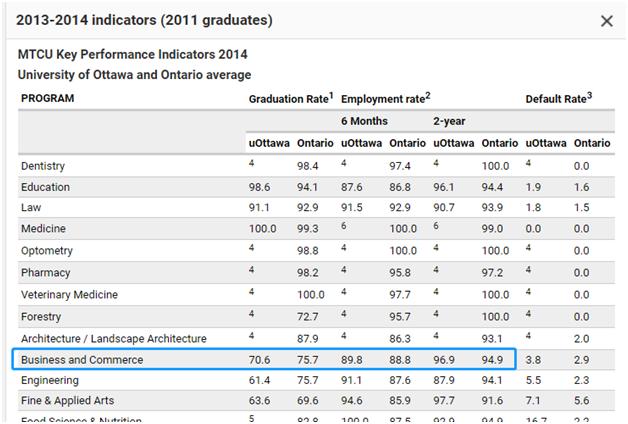
Task: Click the Medicine program name
Action: pos(43,230)
